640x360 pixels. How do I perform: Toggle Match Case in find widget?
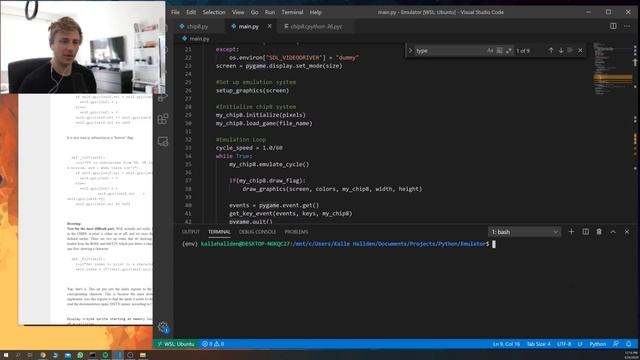click(x=490, y=50)
